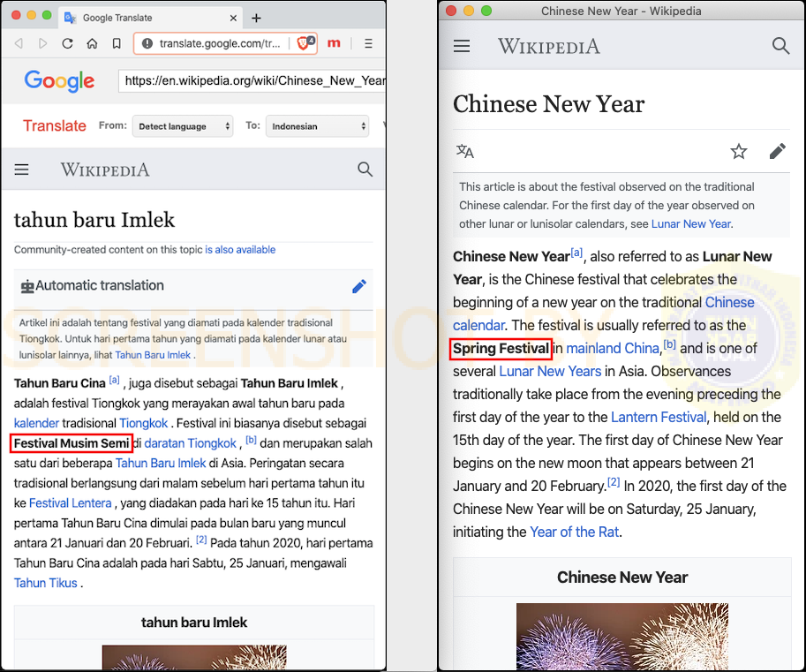Viewport: 806px width, 672px height.
Task: Click fireworks image in English article
Action: tap(622, 637)
